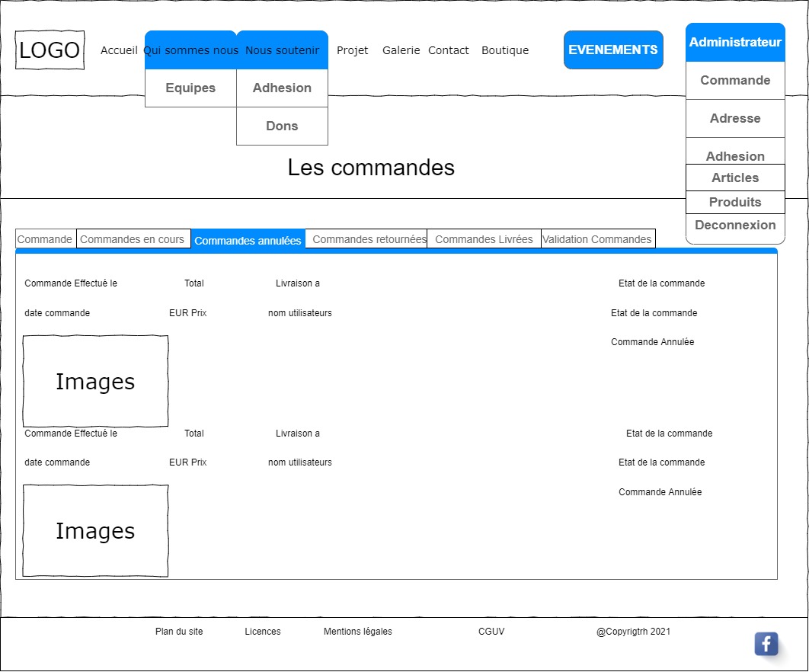Click the Facebook icon in footer
809x672 pixels.
tap(766, 644)
